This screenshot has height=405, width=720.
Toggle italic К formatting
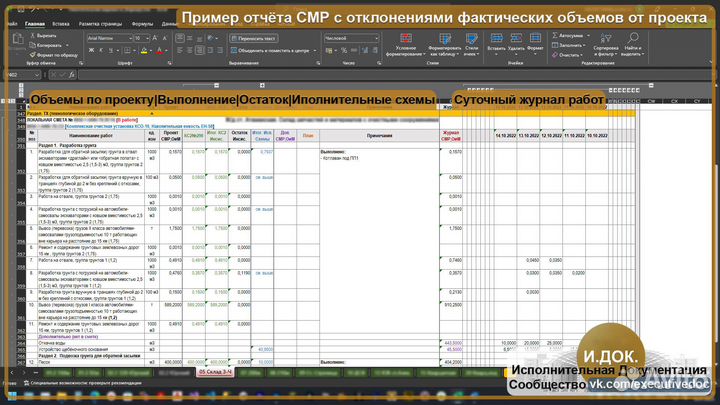pos(101,51)
